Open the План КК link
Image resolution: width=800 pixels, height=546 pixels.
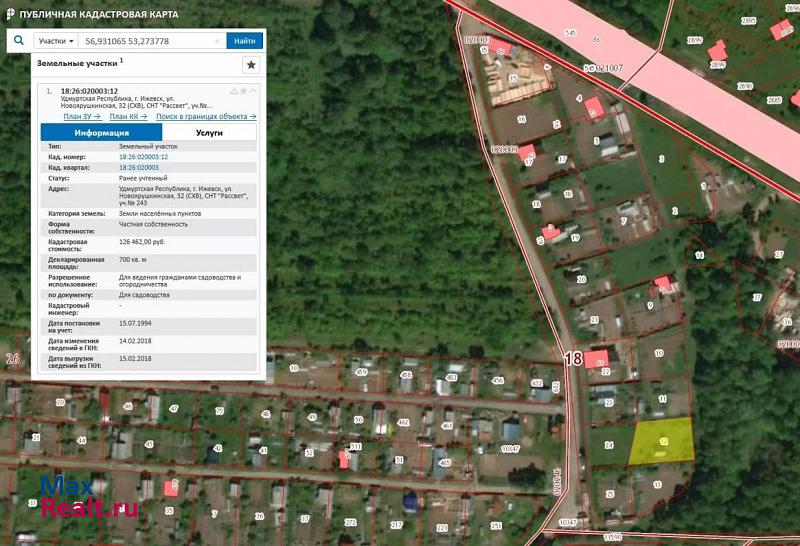click(130, 116)
